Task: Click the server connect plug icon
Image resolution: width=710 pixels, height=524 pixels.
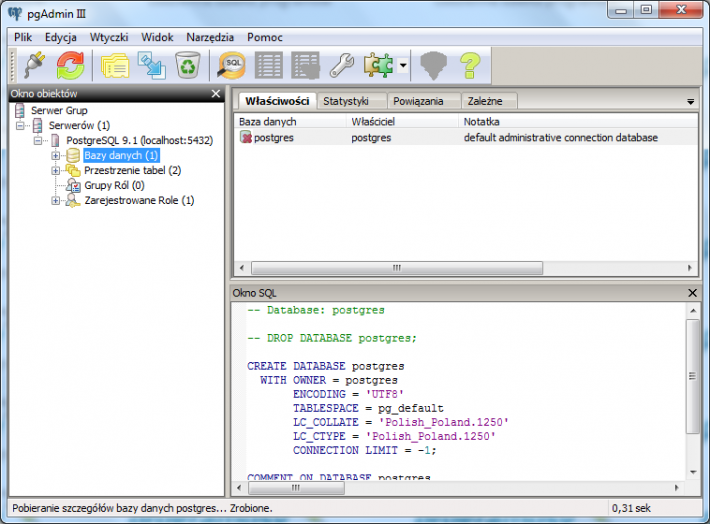Action: [x=35, y=66]
